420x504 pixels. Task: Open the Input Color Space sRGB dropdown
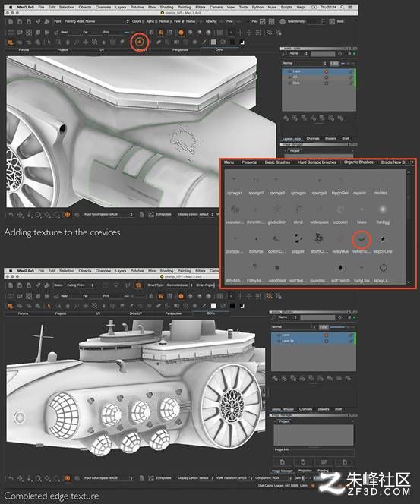pos(109,214)
